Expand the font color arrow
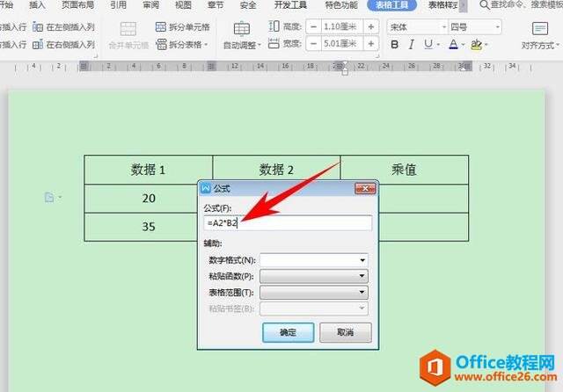 pos(464,45)
